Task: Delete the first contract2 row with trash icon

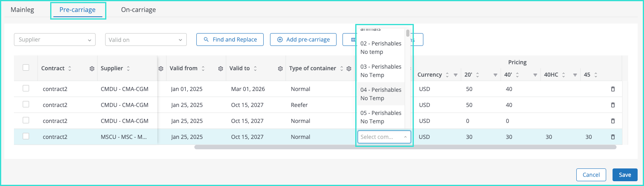Action: pyautogui.click(x=613, y=89)
